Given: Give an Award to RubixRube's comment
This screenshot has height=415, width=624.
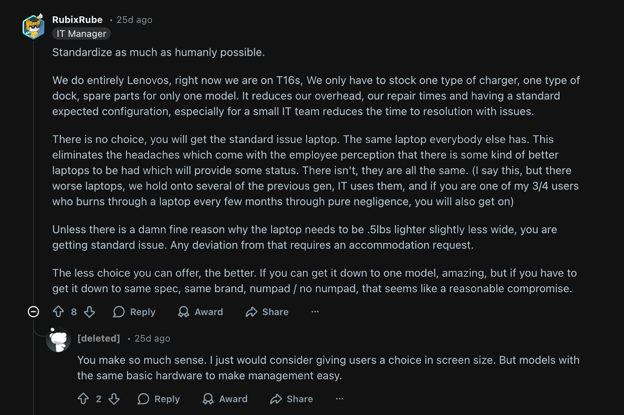Looking at the screenshot, I should [200, 312].
